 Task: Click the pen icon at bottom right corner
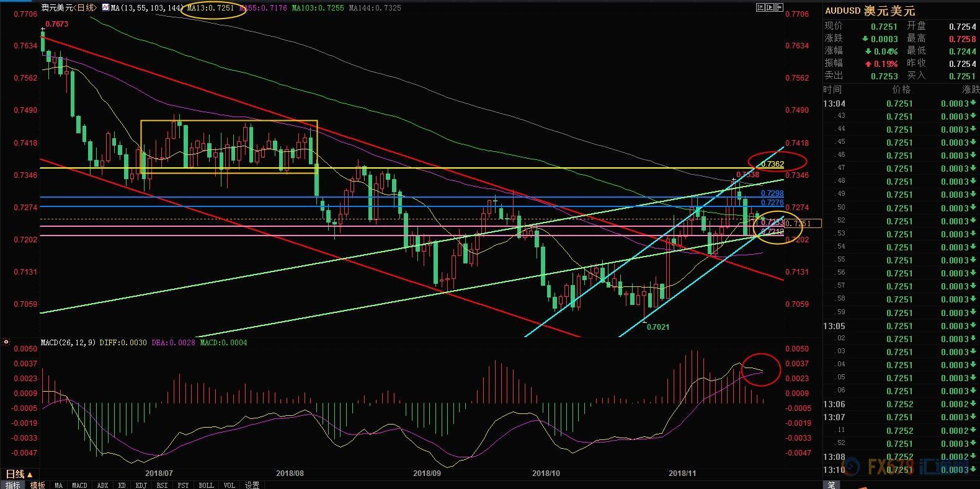tap(831, 485)
